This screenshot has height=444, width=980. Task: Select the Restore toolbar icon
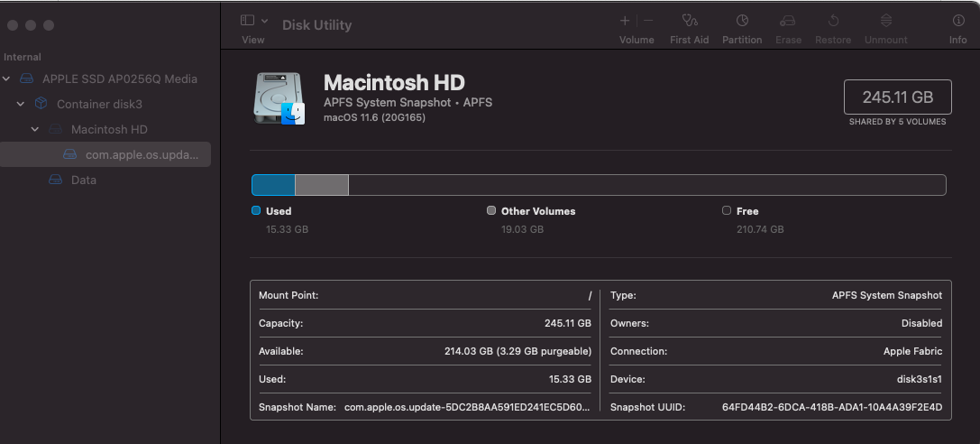833,21
